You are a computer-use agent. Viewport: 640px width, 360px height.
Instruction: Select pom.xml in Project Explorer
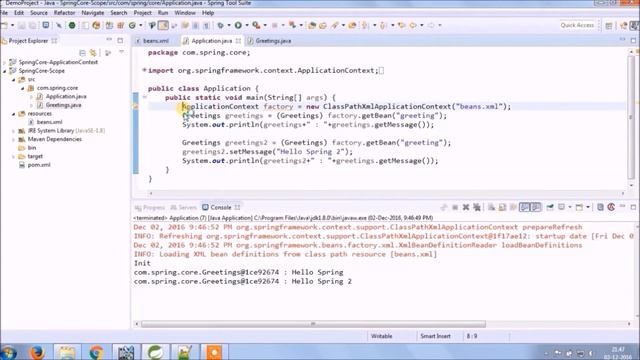[x=39, y=165]
